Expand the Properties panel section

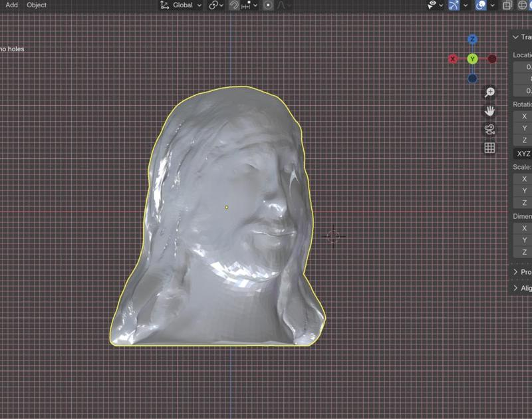(x=522, y=272)
